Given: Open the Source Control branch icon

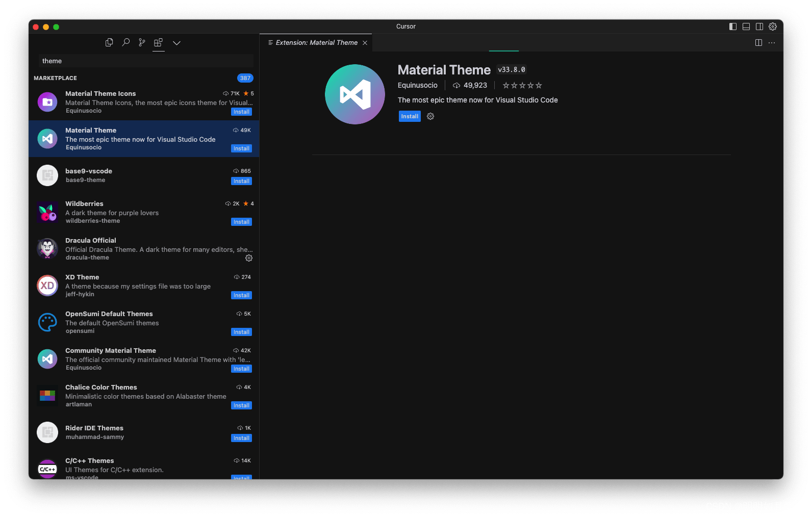Looking at the screenshot, I should [x=142, y=42].
